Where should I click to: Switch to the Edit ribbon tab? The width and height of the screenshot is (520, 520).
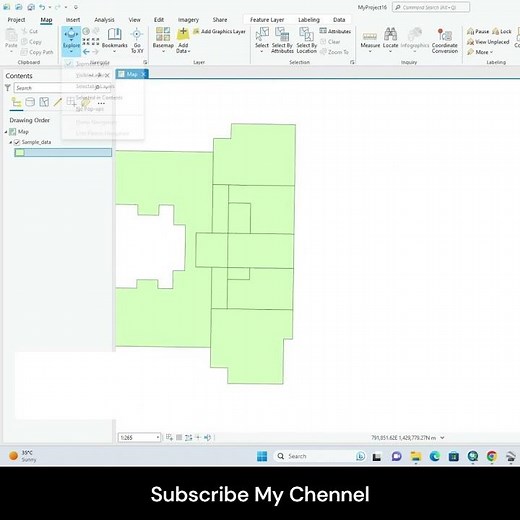coord(159,20)
